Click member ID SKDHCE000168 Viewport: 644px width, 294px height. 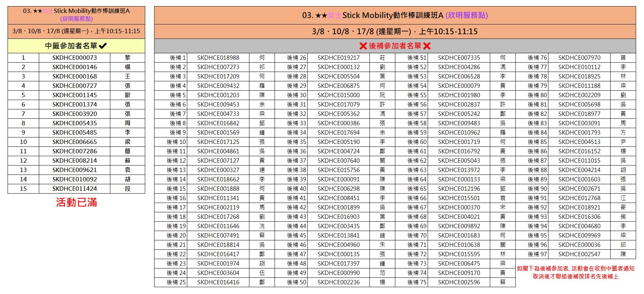click(x=74, y=76)
